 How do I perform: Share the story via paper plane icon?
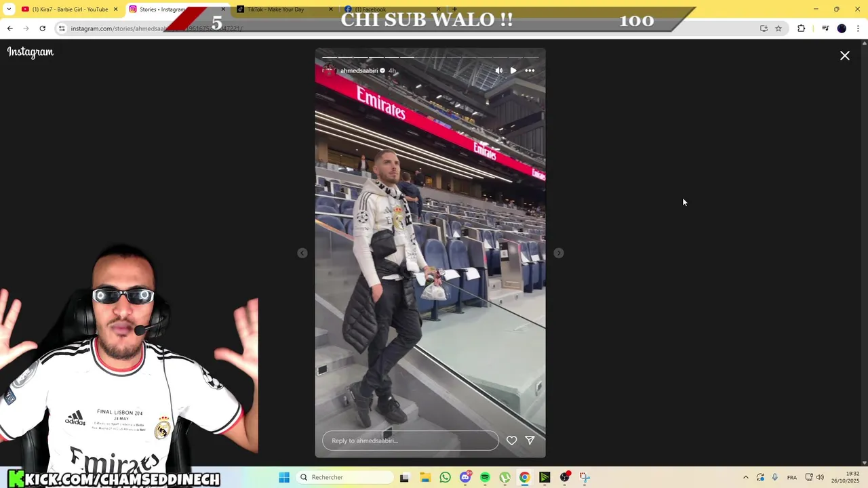pyautogui.click(x=530, y=441)
